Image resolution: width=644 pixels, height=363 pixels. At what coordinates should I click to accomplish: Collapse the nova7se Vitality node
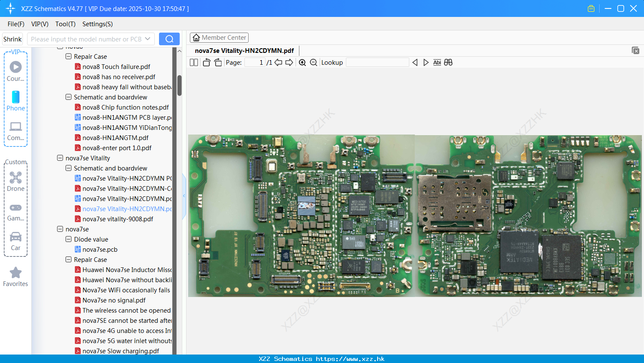click(x=60, y=158)
